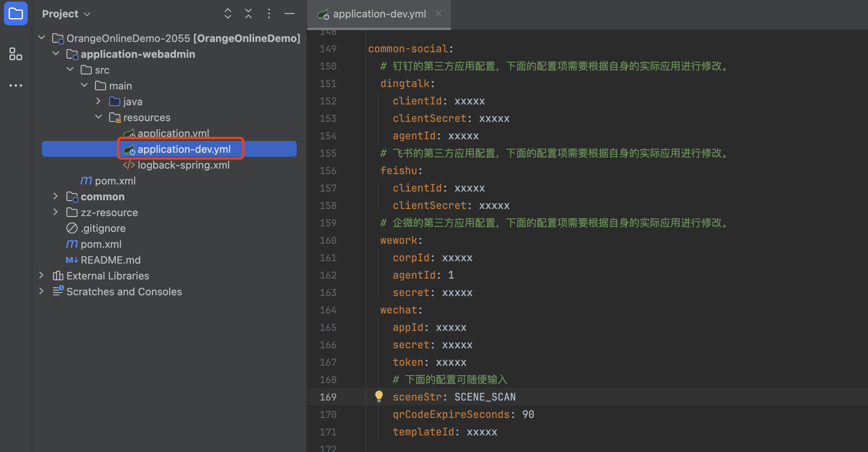Close the application-dev.yml tab

point(438,13)
